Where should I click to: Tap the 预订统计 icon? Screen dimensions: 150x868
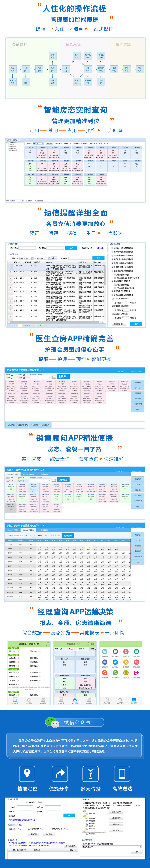(x=115, y=652)
